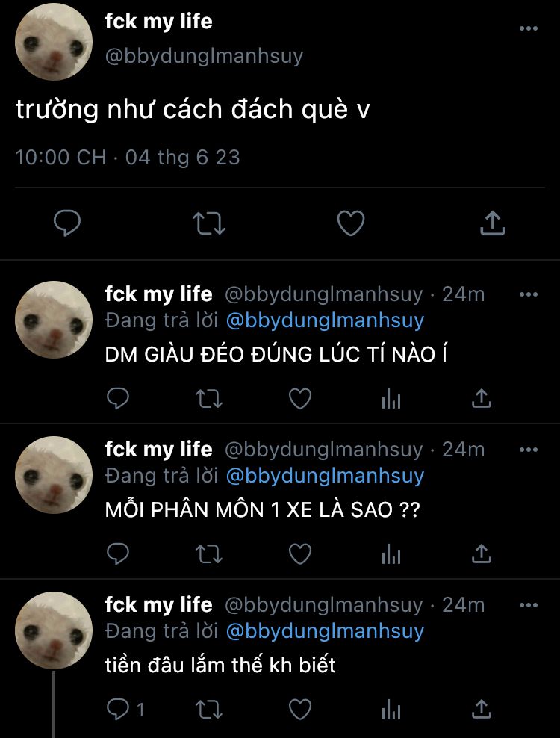
Task: Retweet the "MỖI PHÂN MÔN 1 XE" reply
Action: point(209,554)
